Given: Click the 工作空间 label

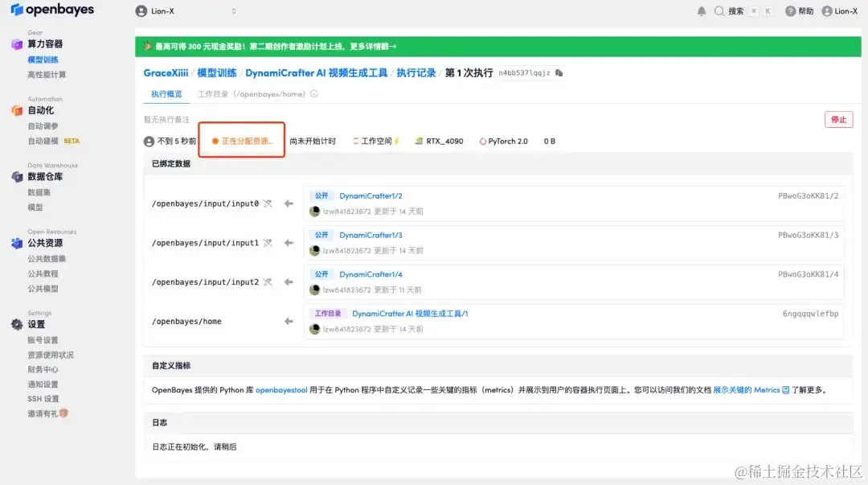Looking at the screenshot, I should click(x=376, y=142).
